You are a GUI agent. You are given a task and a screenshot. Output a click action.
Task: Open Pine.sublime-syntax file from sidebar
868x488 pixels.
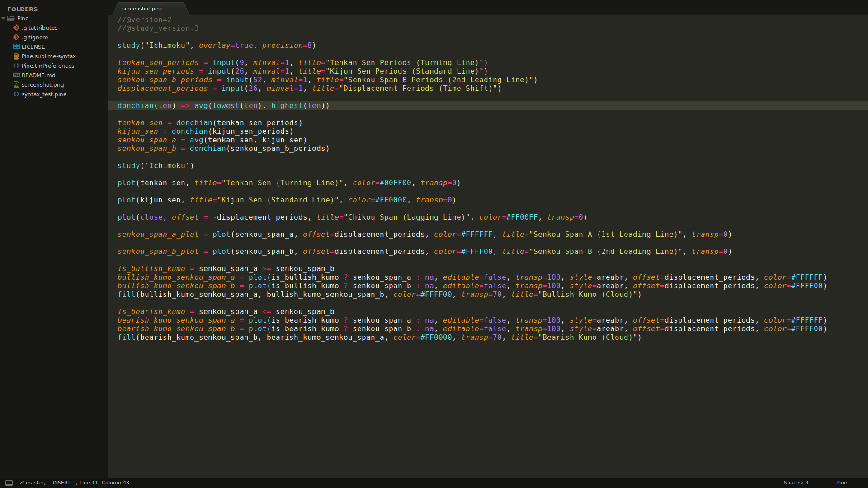(48, 56)
